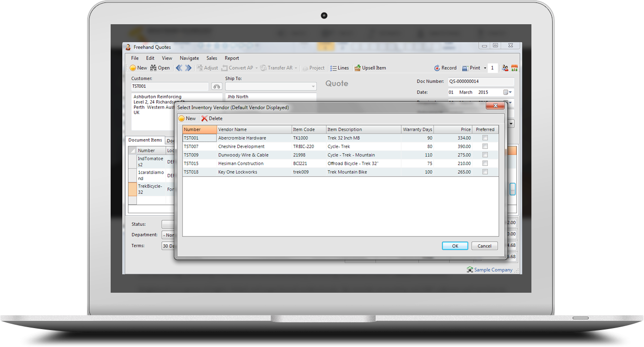This screenshot has height=347, width=644.
Task: Check Preferred box for Key One Lockworks
Action: pos(485,172)
